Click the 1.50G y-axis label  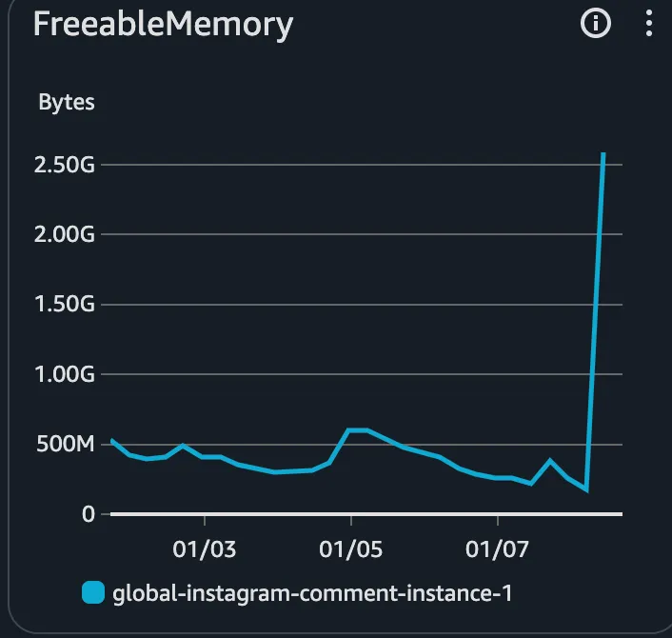click(x=65, y=304)
